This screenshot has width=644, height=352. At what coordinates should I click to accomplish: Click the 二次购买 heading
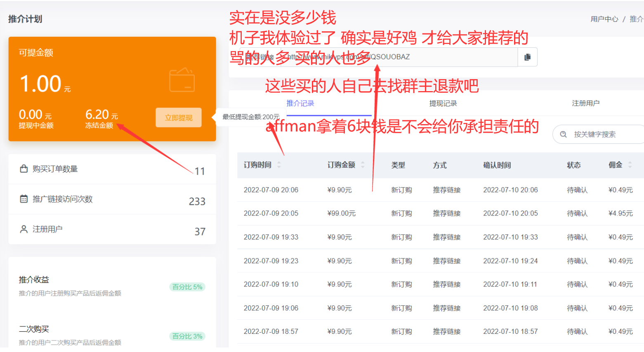[x=34, y=329]
